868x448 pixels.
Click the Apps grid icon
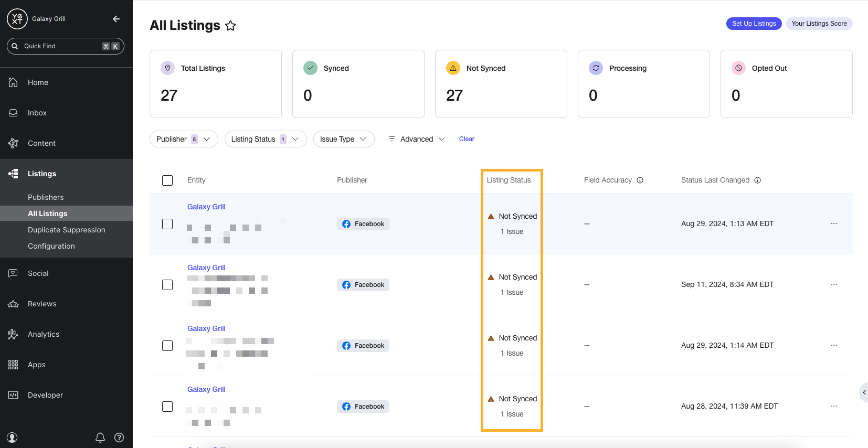click(x=13, y=365)
